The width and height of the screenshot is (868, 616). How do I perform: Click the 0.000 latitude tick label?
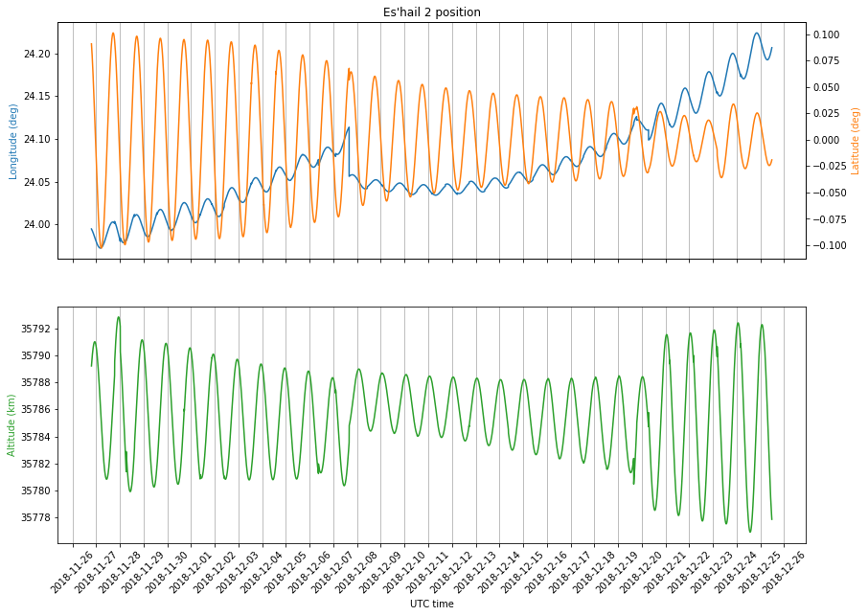pos(827,140)
